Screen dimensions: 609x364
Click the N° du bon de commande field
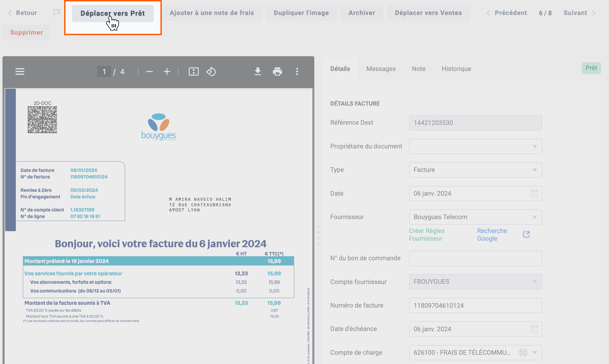pyautogui.click(x=475, y=258)
